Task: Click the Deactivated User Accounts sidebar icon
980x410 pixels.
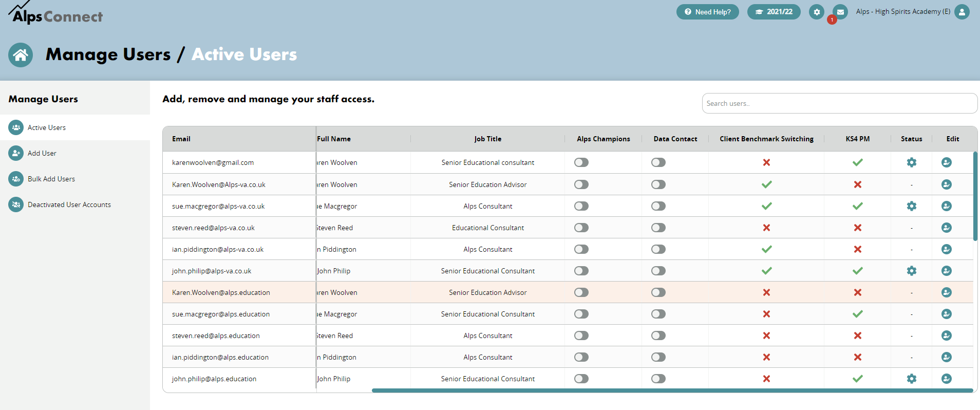Action: (x=16, y=204)
